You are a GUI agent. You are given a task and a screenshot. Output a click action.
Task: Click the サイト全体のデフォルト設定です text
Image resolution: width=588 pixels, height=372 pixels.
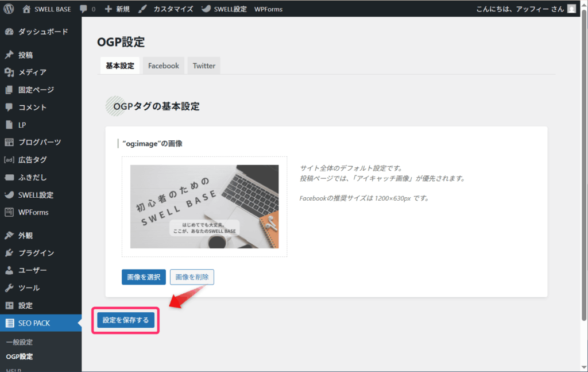(x=351, y=168)
